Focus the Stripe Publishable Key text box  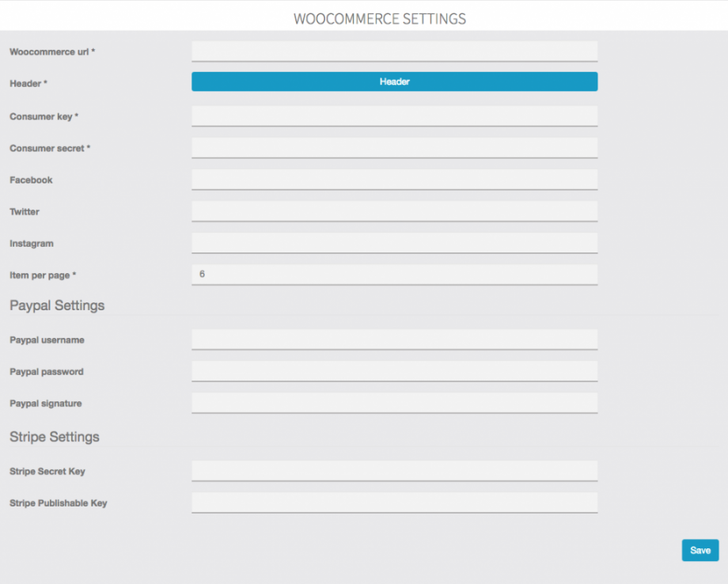pos(394,502)
